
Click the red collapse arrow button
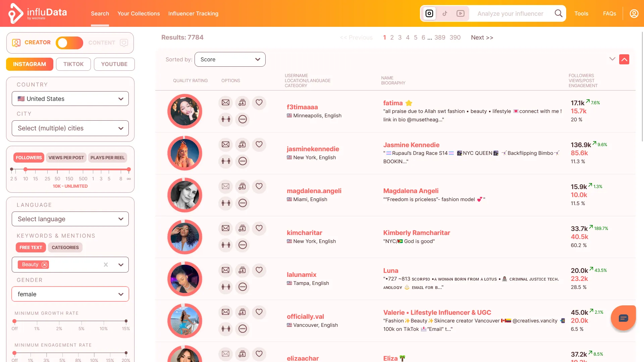624,59
